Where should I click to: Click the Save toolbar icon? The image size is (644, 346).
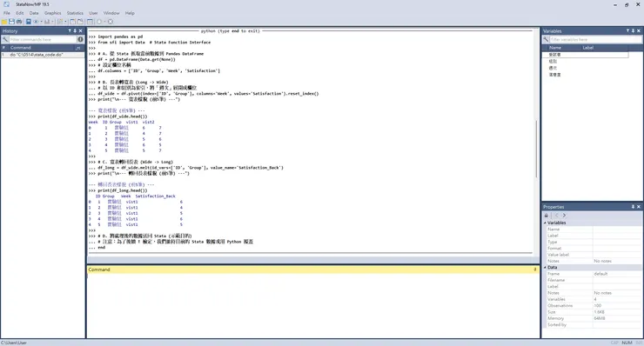pos(11,22)
